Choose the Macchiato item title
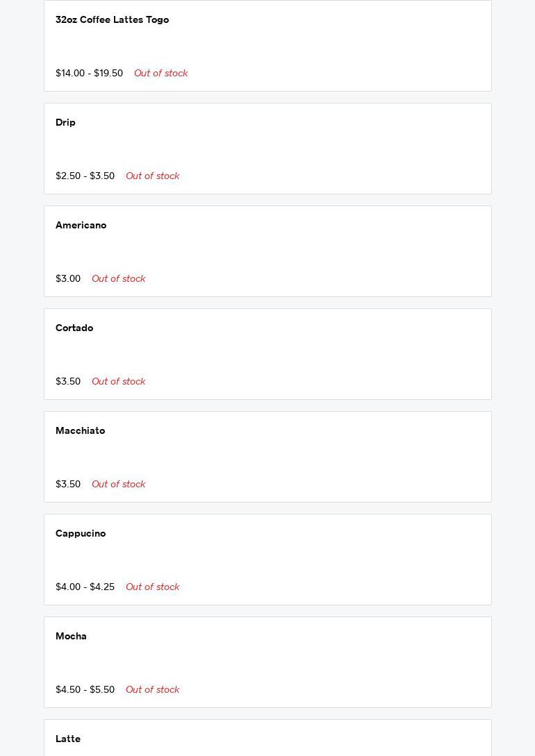Image resolution: width=535 pixels, height=756 pixels. click(80, 431)
